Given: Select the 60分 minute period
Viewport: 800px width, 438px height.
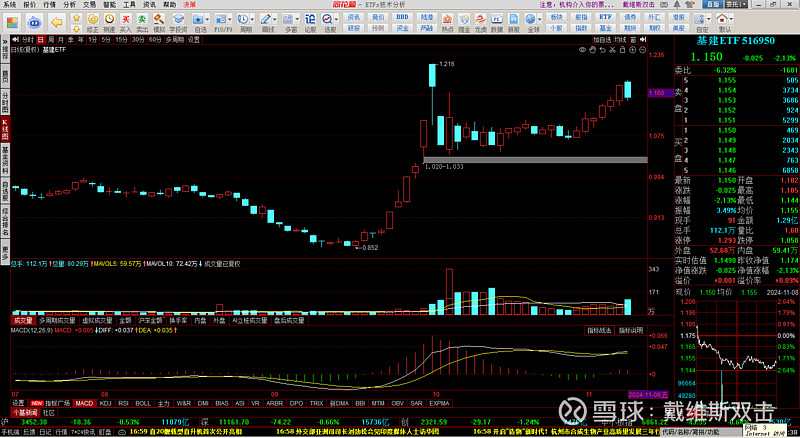Looking at the screenshot, I should point(155,39).
